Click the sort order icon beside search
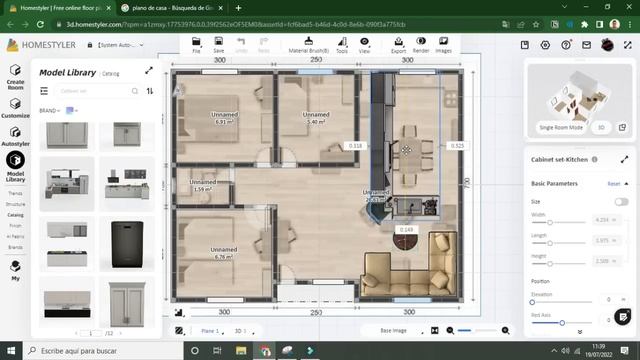Viewport: 640px width, 360px height. (150, 91)
